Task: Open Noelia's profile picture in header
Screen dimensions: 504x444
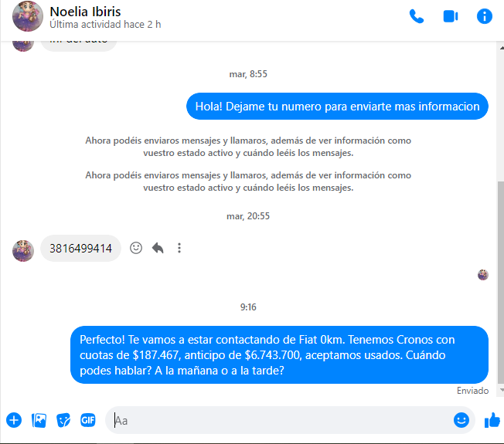Action: coord(28,16)
